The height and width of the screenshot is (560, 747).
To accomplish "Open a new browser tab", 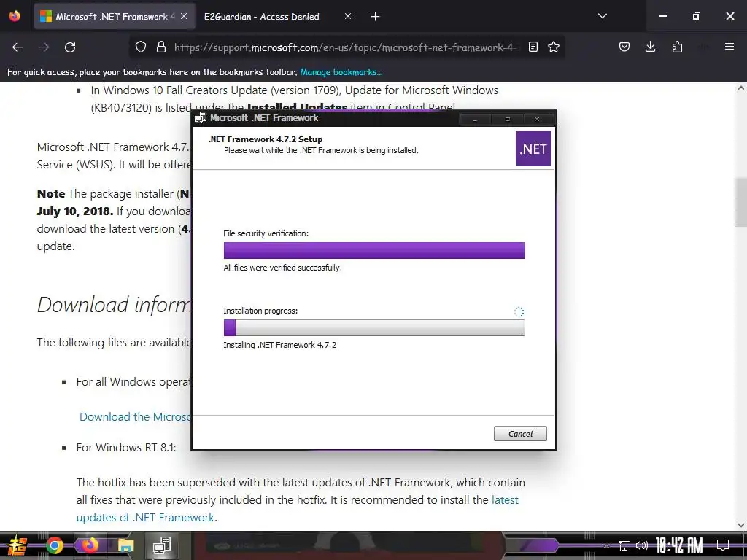I will click(376, 17).
